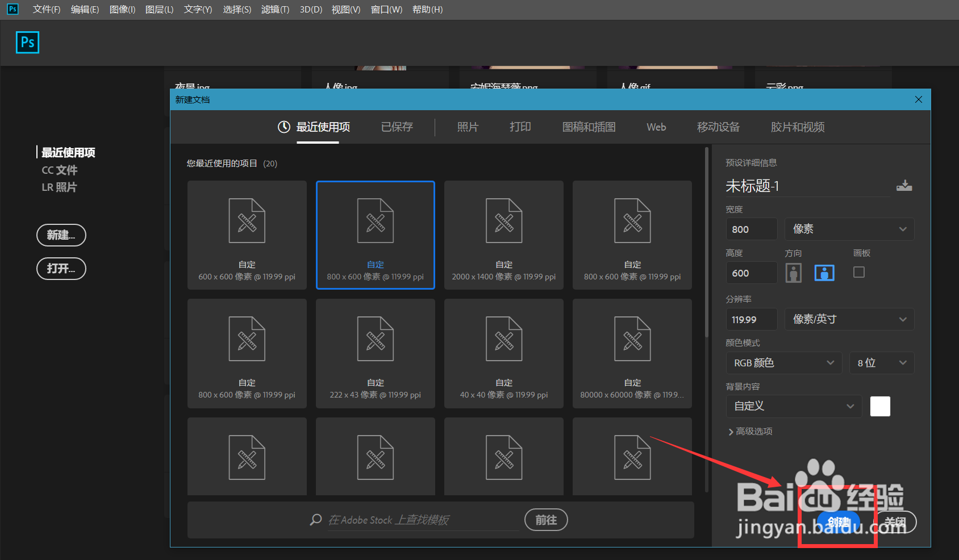Open the RGB 颜色 color mode dropdown
This screenshot has width=959, height=560.
[784, 363]
